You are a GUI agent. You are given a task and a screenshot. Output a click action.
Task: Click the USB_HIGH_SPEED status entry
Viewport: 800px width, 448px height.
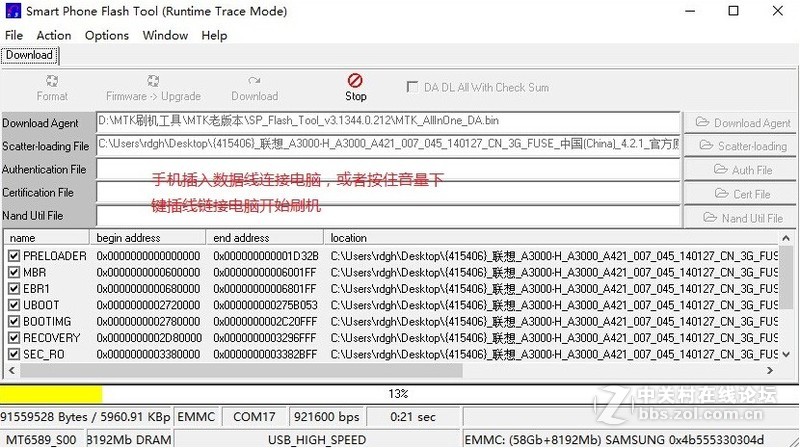317,439
